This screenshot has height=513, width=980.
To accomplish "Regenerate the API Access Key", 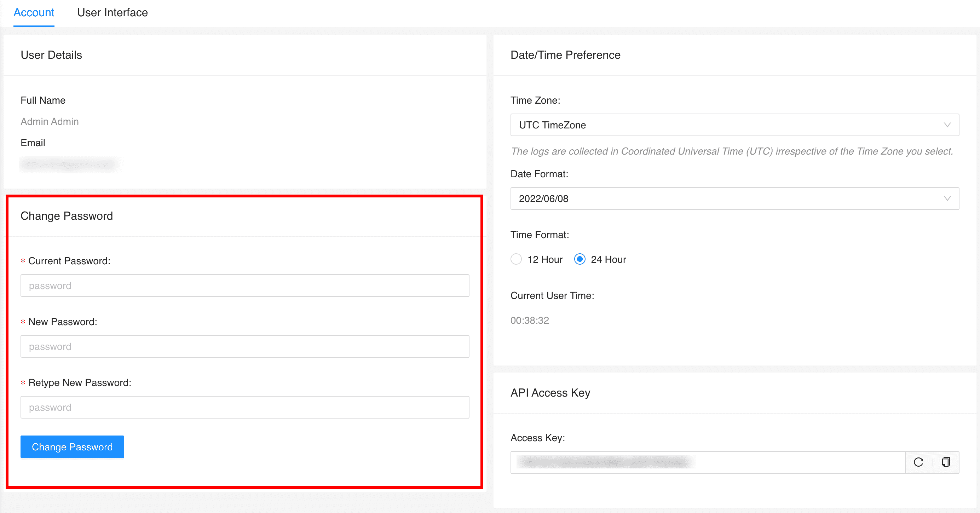I will click(918, 462).
